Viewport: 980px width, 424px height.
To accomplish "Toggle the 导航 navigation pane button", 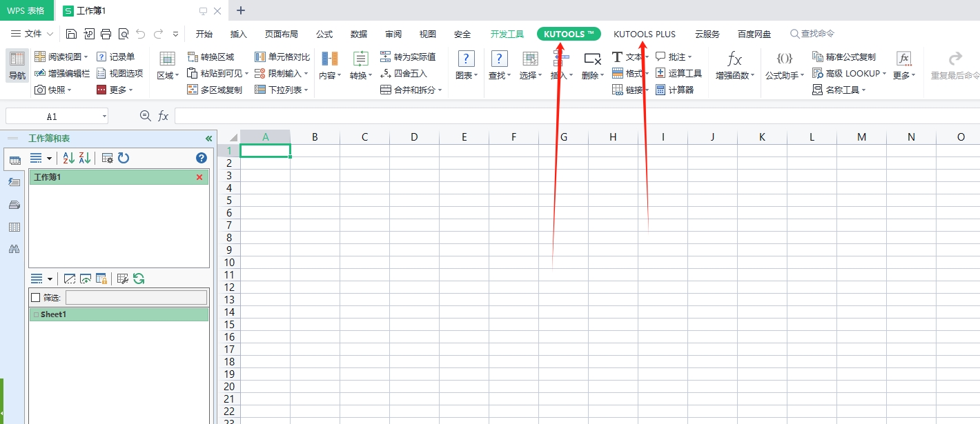I will click(17, 65).
